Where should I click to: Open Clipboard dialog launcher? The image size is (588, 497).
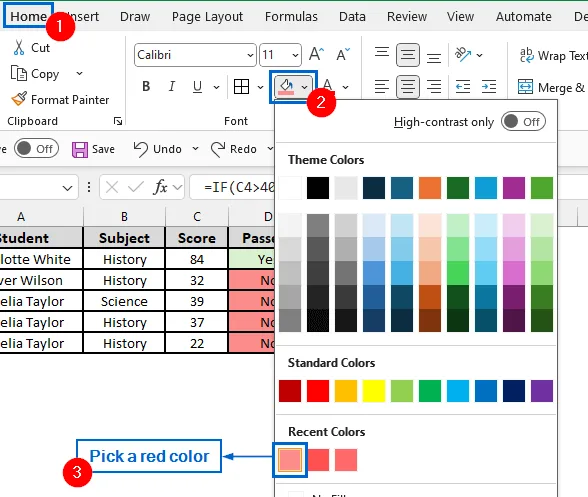pyautogui.click(x=118, y=121)
